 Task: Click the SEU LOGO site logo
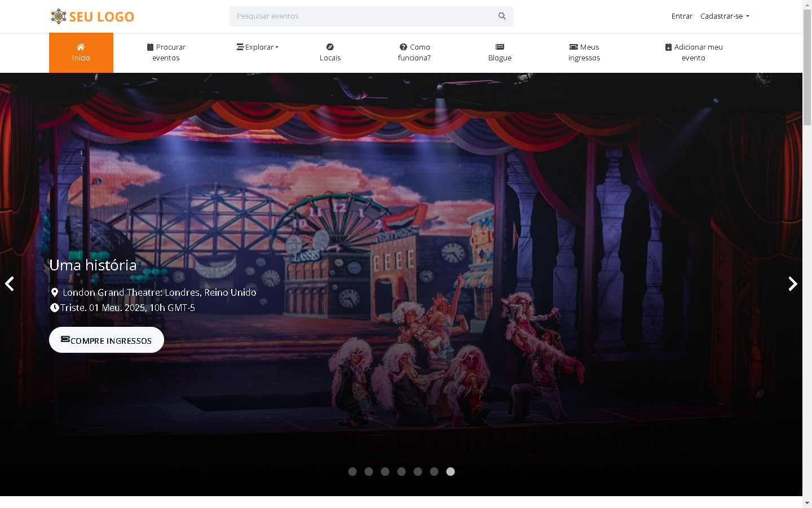click(92, 16)
